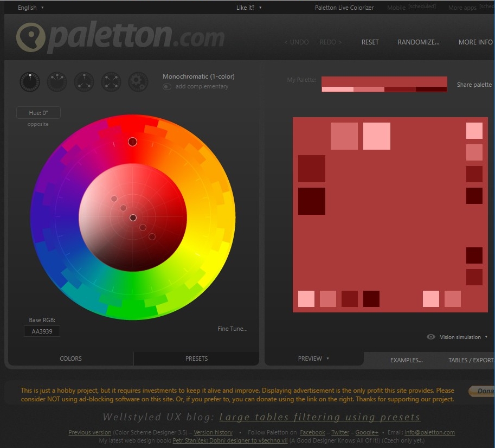Open the PREVIEW dropdown
Screen dimensions: 495x448
(x=313, y=358)
